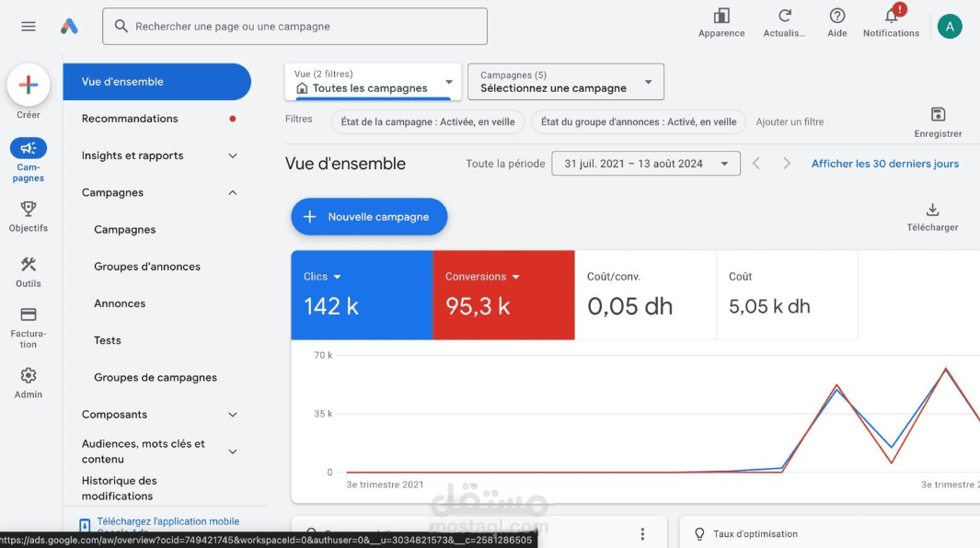The width and height of the screenshot is (980, 548).
Task: Go to next date period arrow
Action: 786,164
